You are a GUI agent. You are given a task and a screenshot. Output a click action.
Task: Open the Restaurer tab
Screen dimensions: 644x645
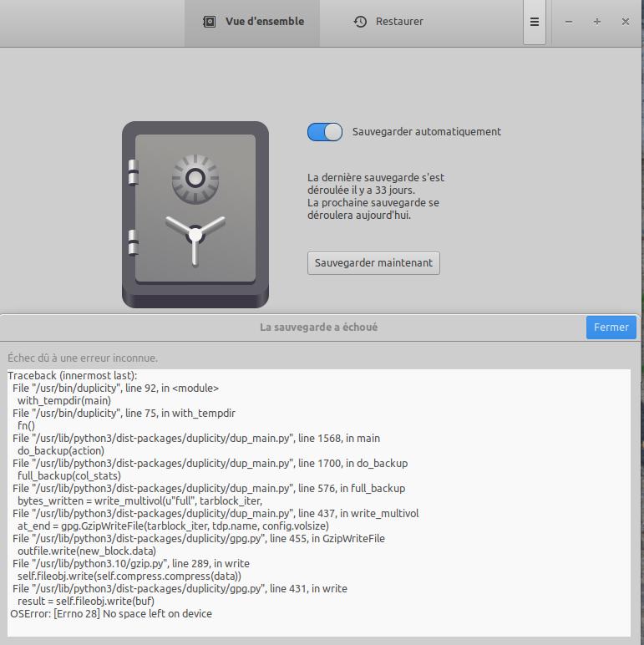pos(388,22)
